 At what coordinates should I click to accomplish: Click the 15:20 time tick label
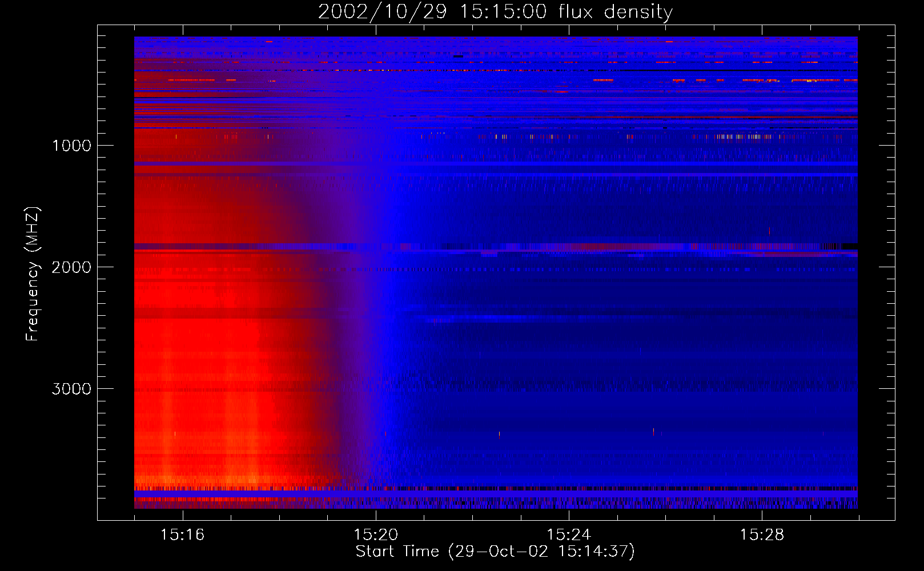pyautogui.click(x=376, y=534)
